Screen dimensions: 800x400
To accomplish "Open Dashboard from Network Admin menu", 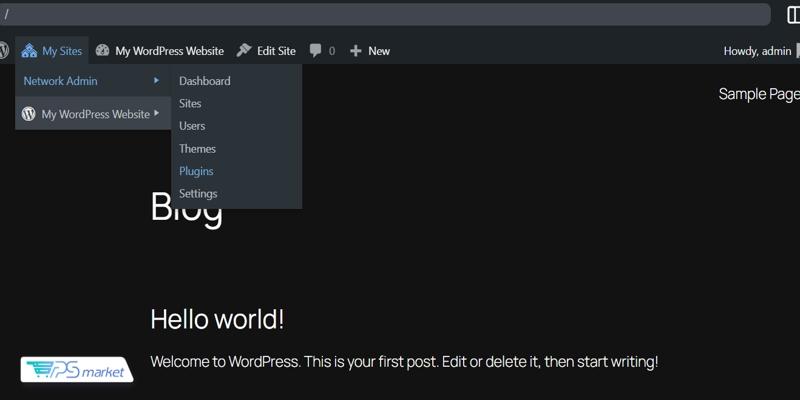I will click(x=204, y=81).
